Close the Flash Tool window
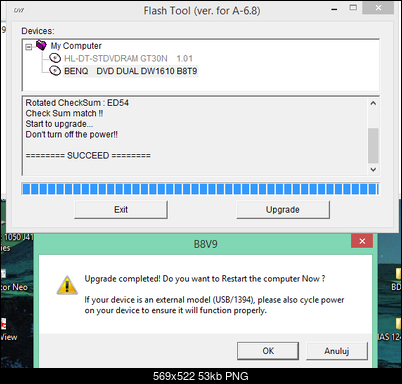The image size is (402, 384). click(378, 8)
